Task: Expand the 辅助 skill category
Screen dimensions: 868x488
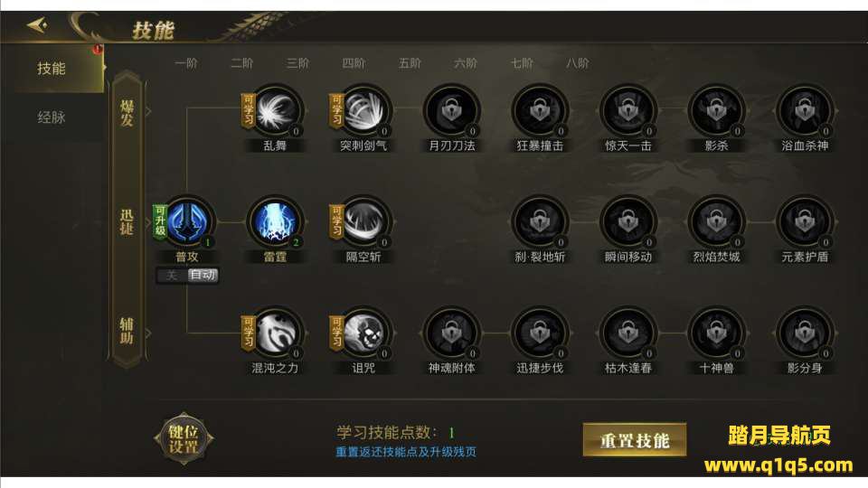Action: point(127,331)
